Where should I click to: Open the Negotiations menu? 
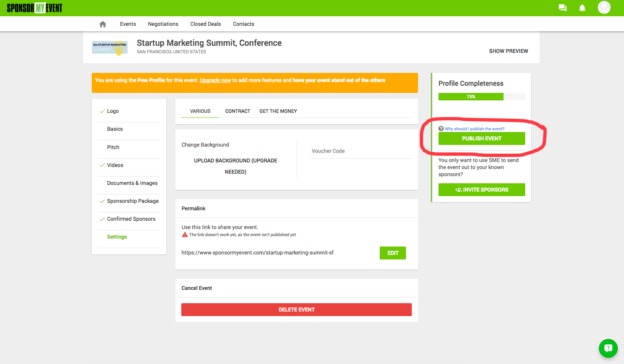click(163, 24)
